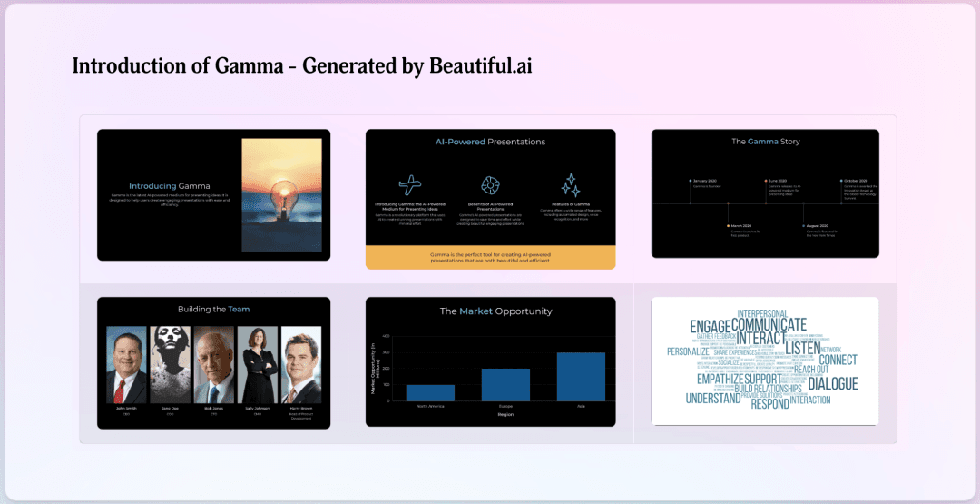Click the 'Building the Team' heading
The width and height of the screenshot is (980, 504).
[214, 309]
